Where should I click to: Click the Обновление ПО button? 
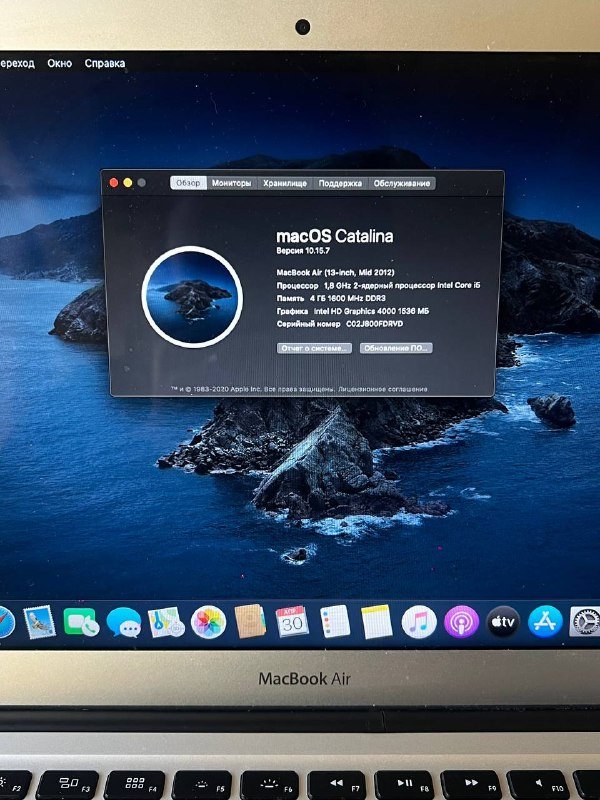pyautogui.click(x=396, y=348)
